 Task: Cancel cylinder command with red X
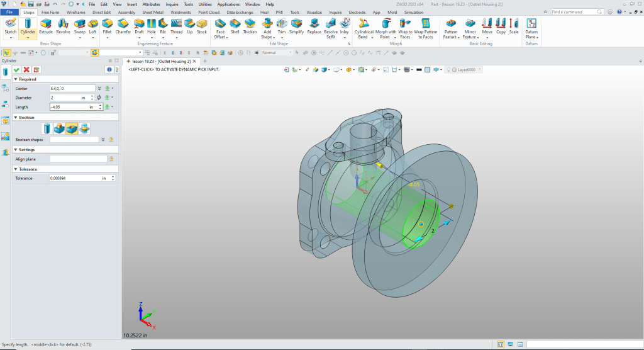click(26, 69)
